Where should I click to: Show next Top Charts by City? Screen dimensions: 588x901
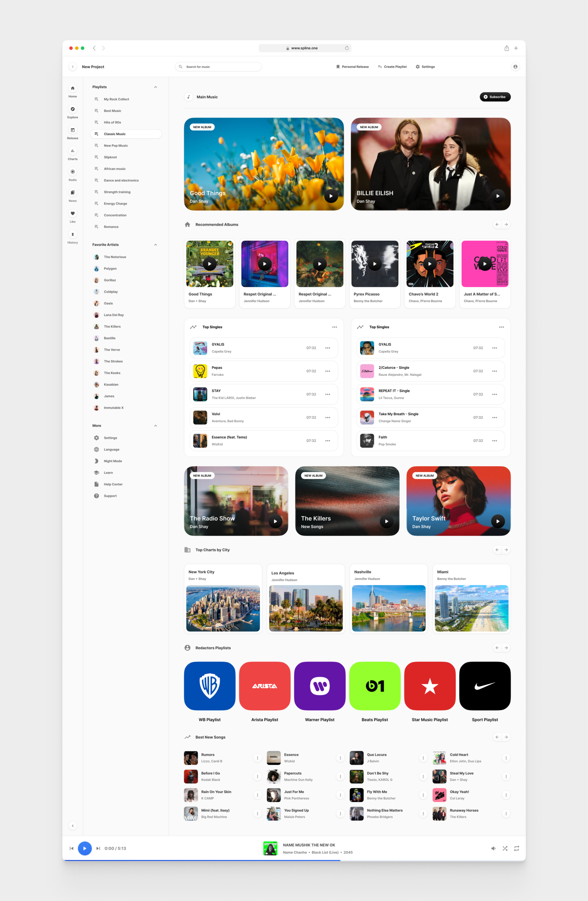[x=506, y=550]
